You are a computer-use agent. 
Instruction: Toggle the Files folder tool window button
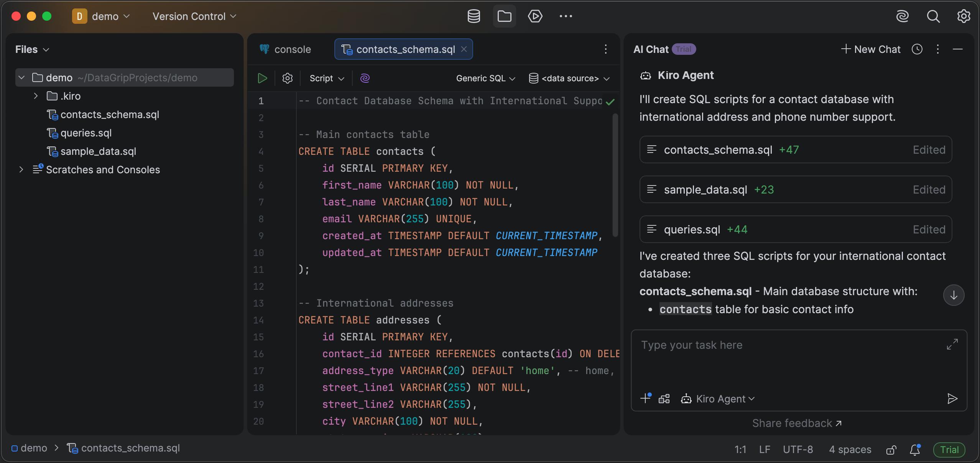click(504, 16)
